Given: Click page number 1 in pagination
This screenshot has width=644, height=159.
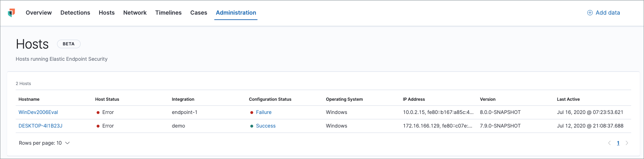Looking at the screenshot, I should 618,143.
